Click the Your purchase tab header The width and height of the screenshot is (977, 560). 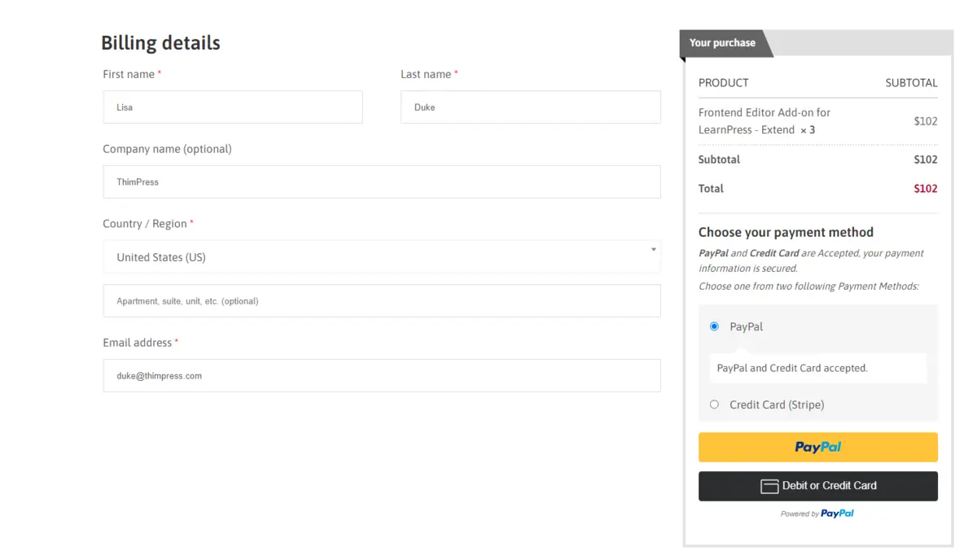[x=723, y=41]
